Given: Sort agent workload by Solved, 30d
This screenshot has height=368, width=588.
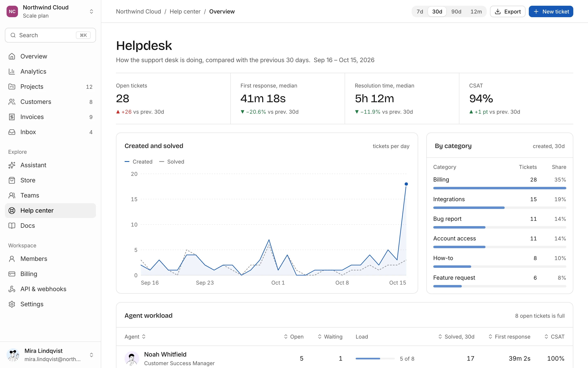Looking at the screenshot, I should pos(456,337).
